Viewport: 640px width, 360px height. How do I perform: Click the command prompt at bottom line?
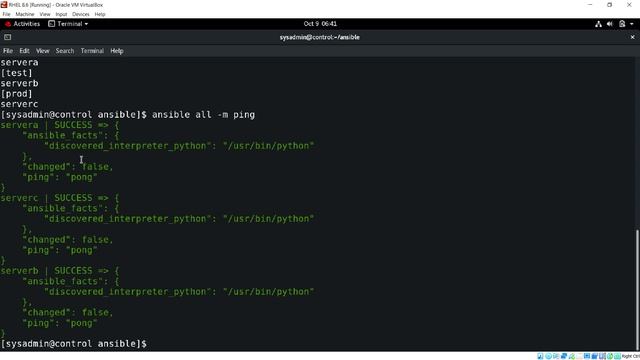pyautogui.click(x=73, y=344)
